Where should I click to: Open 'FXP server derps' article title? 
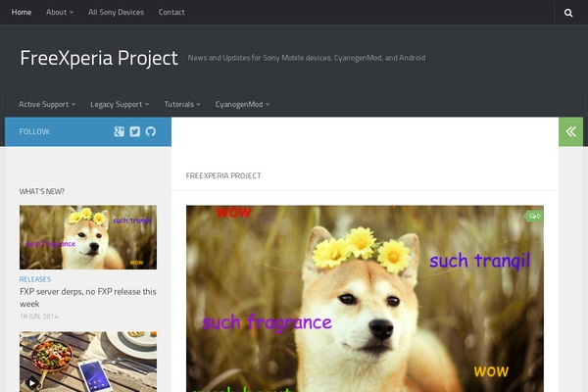(x=88, y=298)
